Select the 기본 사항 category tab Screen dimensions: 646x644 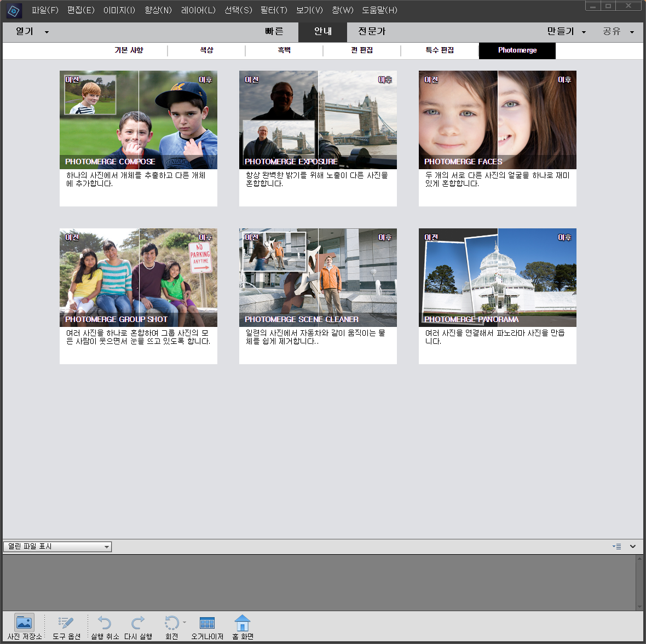[x=129, y=50]
